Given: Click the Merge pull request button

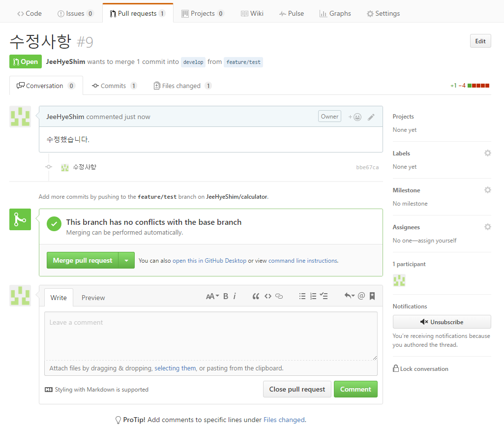Looking at the screenshot, I should click(83, 260).
